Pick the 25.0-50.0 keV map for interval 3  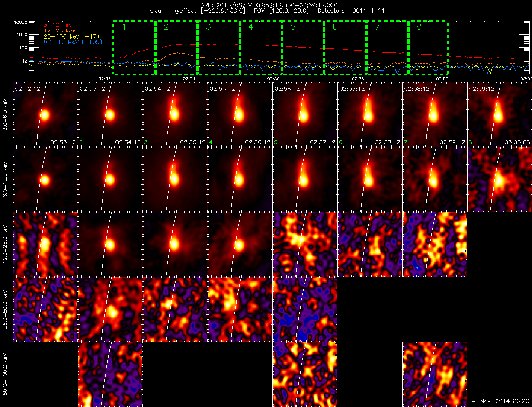(175, 309)
